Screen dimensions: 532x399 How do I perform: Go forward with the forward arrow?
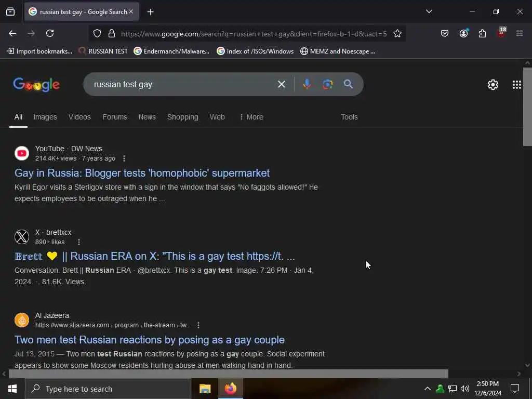[31, 33]
